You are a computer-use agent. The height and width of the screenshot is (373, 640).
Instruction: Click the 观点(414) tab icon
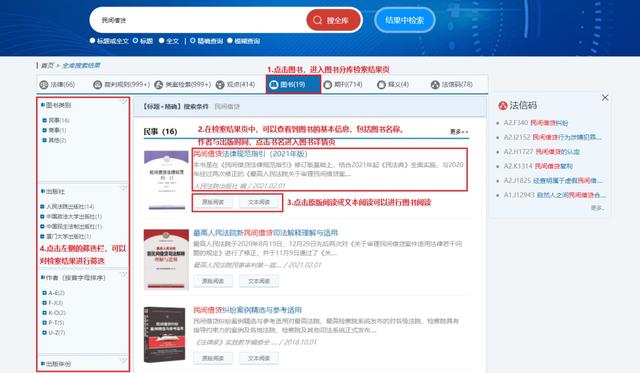[220, 84]
